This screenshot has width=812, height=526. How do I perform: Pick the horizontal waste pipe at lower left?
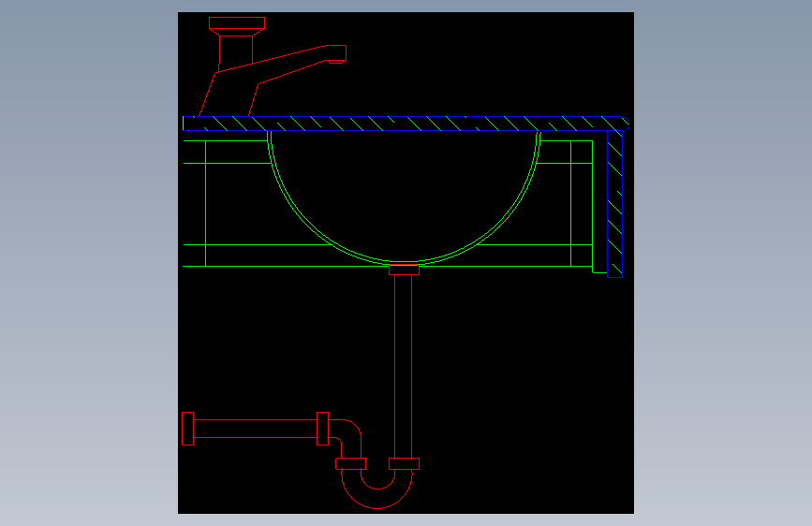[256, 429]
